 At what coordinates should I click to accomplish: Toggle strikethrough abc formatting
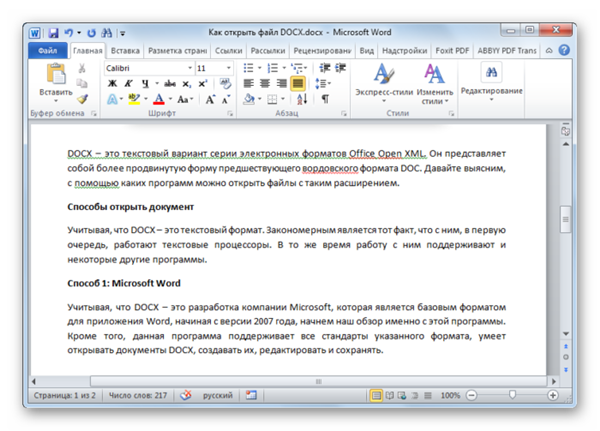click(170, 83)
